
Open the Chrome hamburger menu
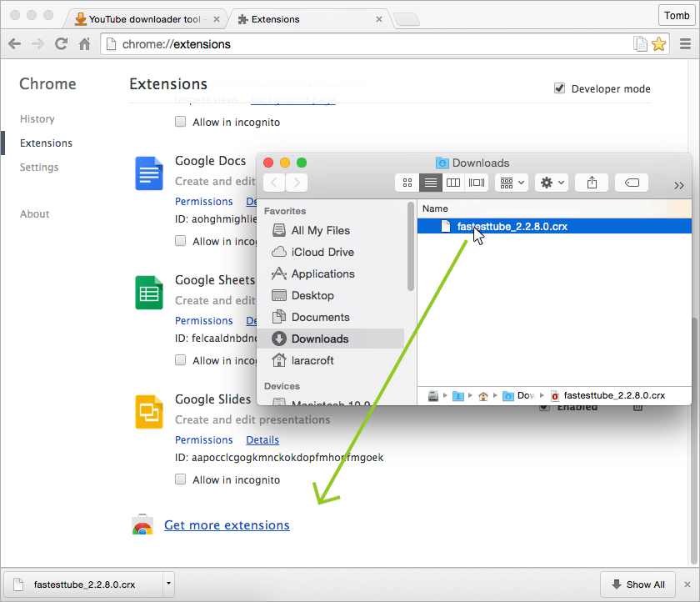pyautogui.click(x=685, y=43)
